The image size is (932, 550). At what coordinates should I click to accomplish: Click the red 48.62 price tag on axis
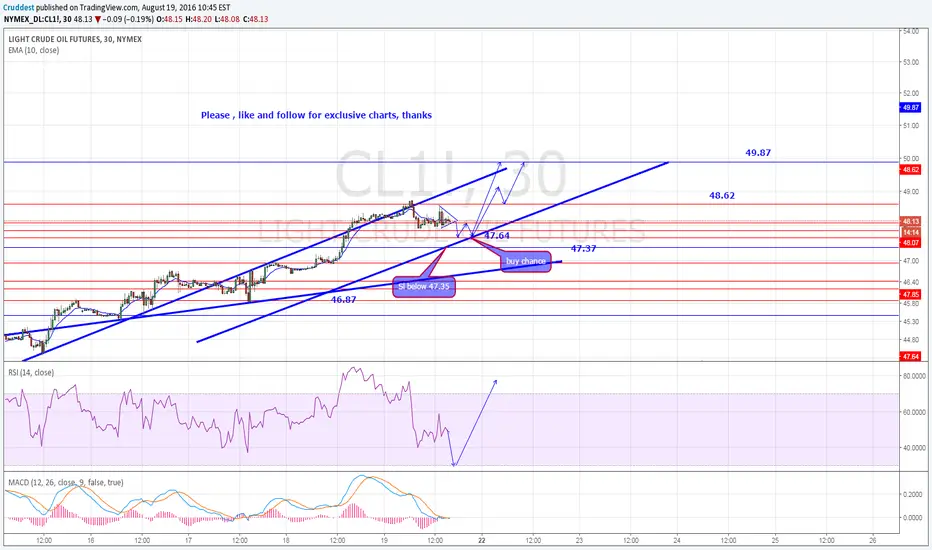(911, 170)
